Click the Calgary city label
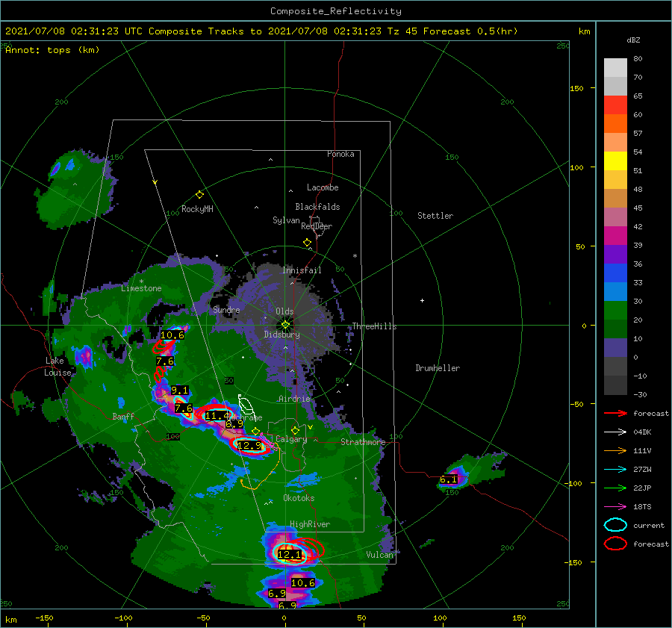Viewport: 672px width, 628px height. coord(291,439)
